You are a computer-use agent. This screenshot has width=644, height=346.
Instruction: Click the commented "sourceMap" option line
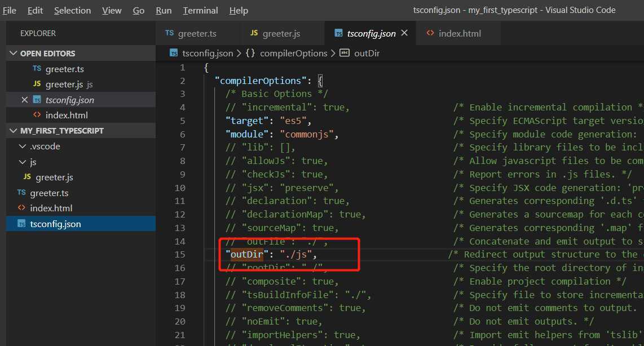coord(282,228)
